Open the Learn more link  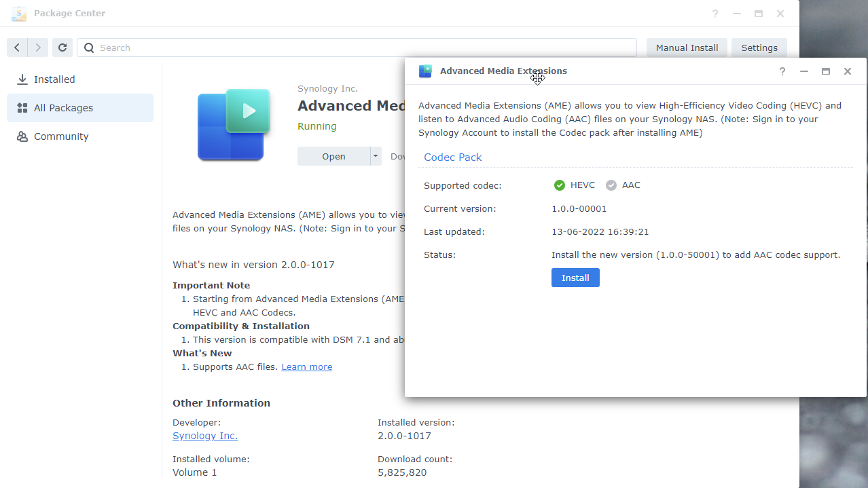click(x=306, y=367)
